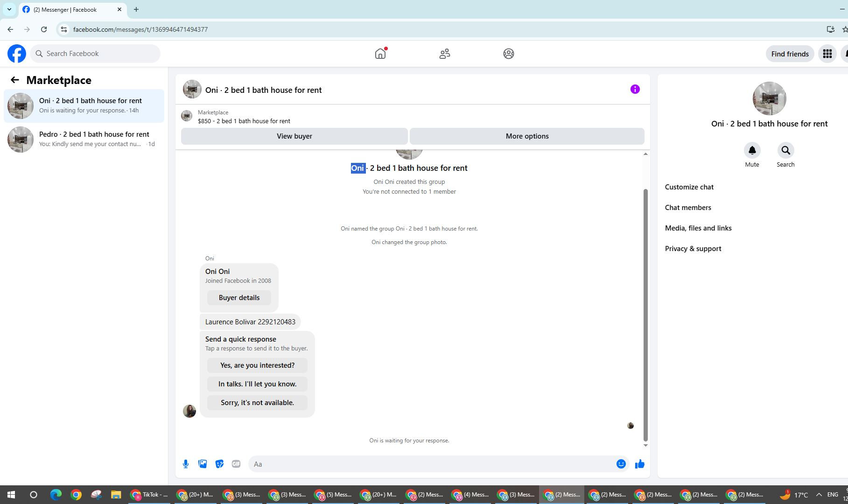848x504 pixels.
Task: Click scrollbar down arrow in chat
Action: click(646, 445)
